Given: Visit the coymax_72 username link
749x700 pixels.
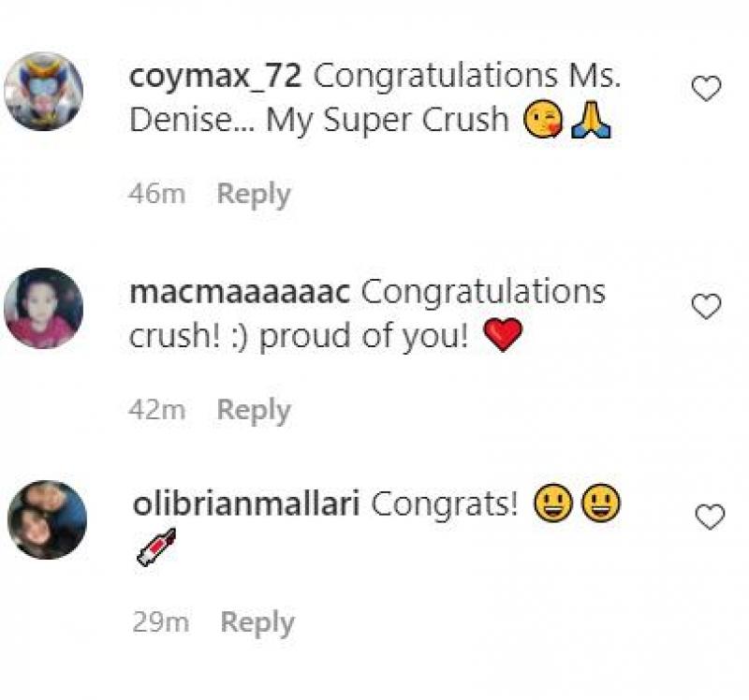Looking at the screenshot, I should point(214,77).
